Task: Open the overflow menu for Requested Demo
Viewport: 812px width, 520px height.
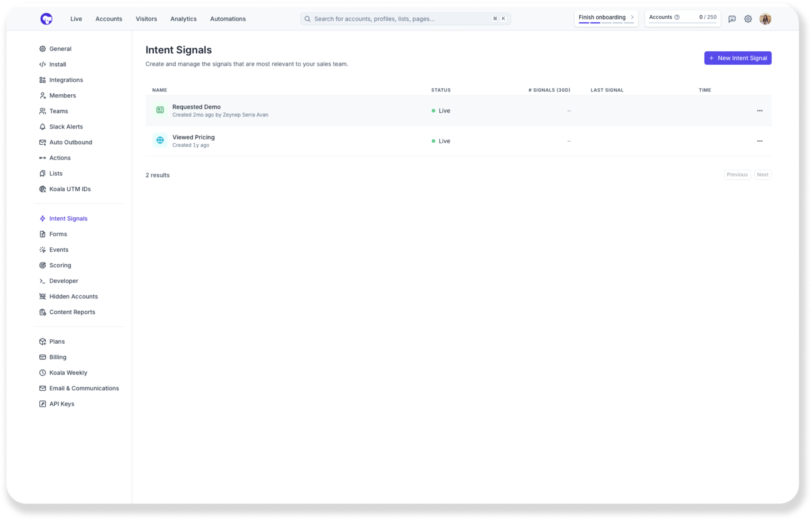Action: (760, 111)
